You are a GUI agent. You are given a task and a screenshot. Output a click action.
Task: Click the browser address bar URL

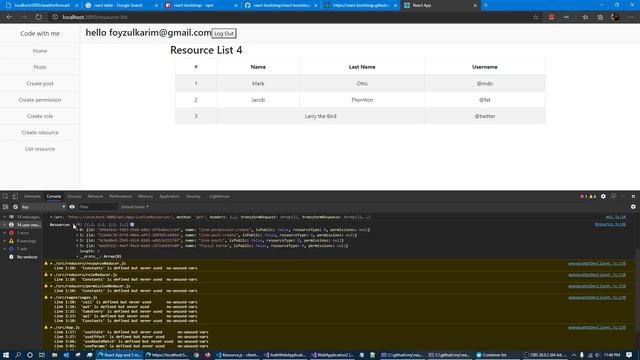click(95, 17)
